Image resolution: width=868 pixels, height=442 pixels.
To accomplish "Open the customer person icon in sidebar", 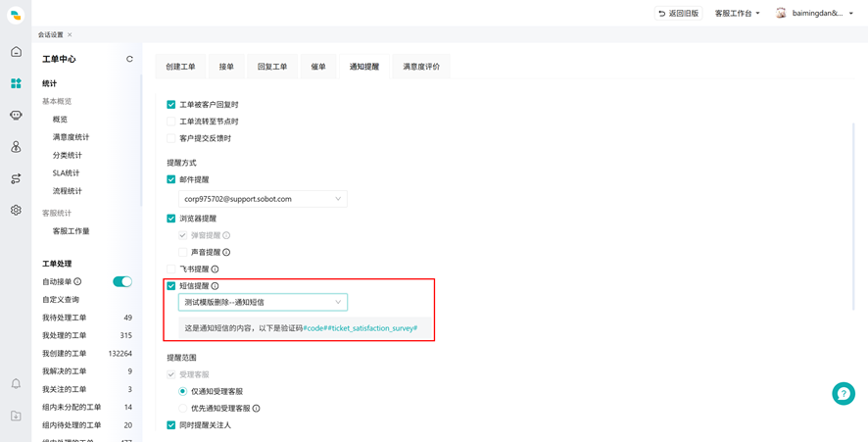I will (x=16, y=147).
